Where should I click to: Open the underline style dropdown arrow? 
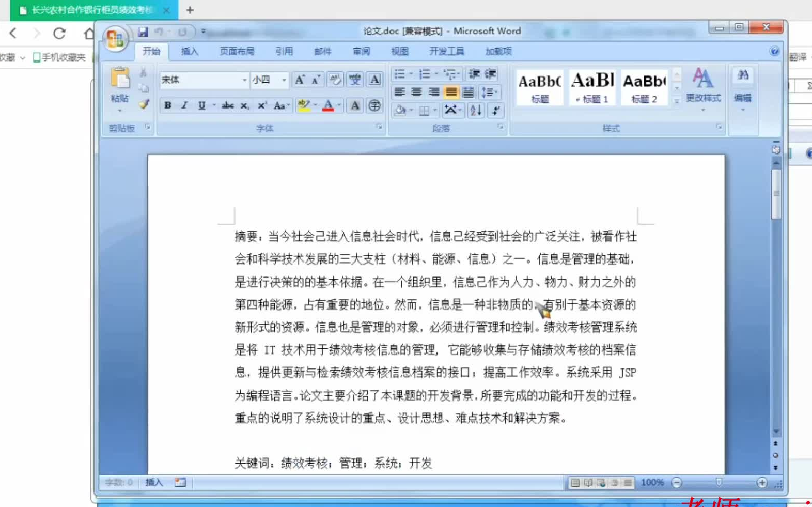pos(213,105)
